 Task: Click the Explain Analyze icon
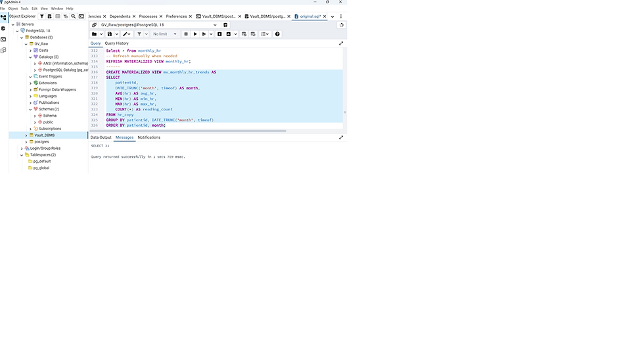click(x=229, y=34)
